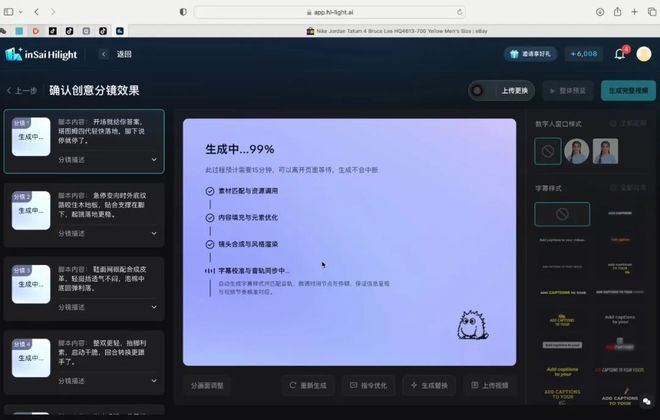Open the notifications bell

620,54
